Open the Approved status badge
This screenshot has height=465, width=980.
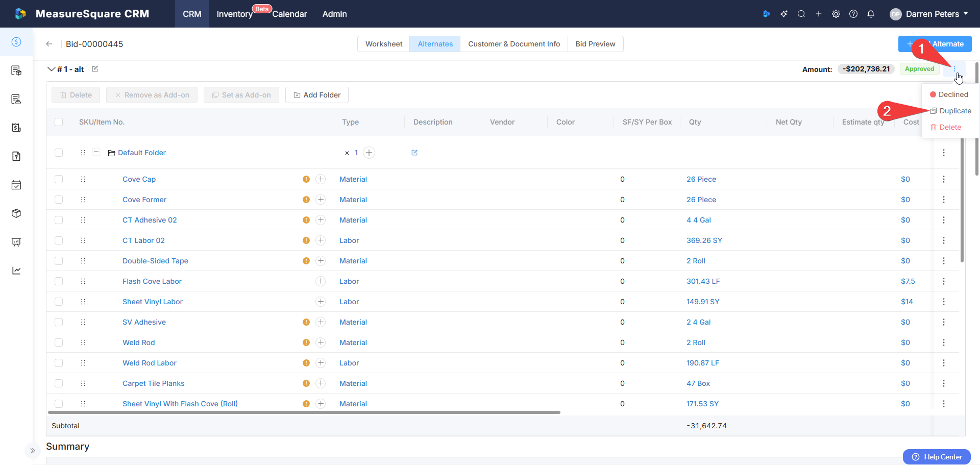point(920,69)
